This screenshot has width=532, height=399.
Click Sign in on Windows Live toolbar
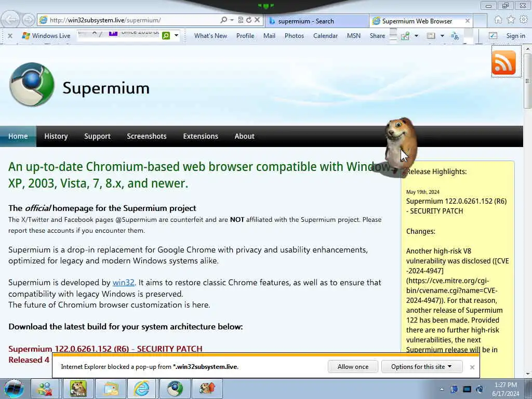(515, 36)
